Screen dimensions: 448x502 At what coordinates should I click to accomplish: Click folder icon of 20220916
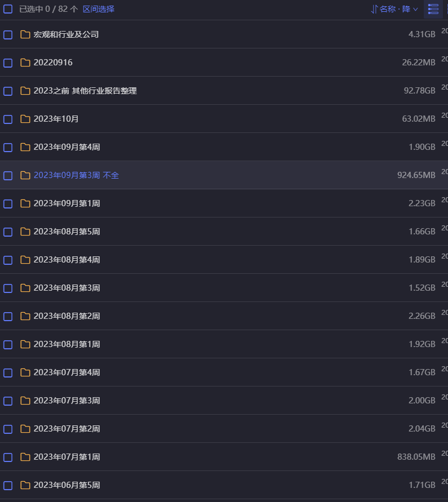(x=25, y=63)
